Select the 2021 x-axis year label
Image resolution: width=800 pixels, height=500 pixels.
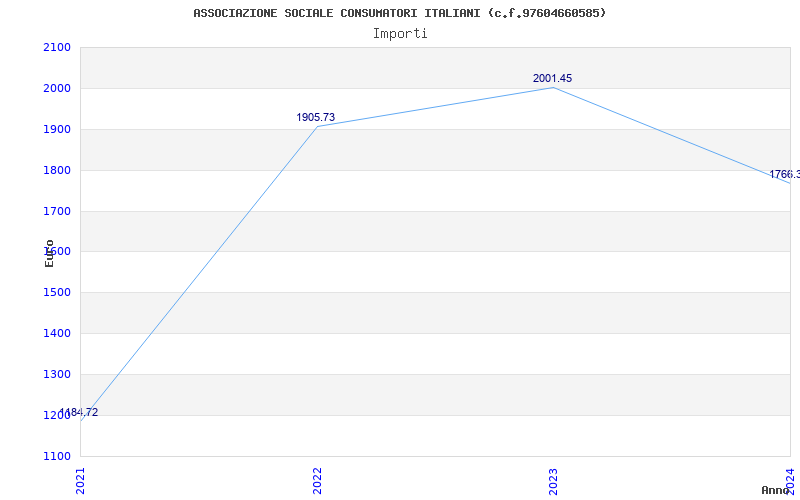point(81,481)
